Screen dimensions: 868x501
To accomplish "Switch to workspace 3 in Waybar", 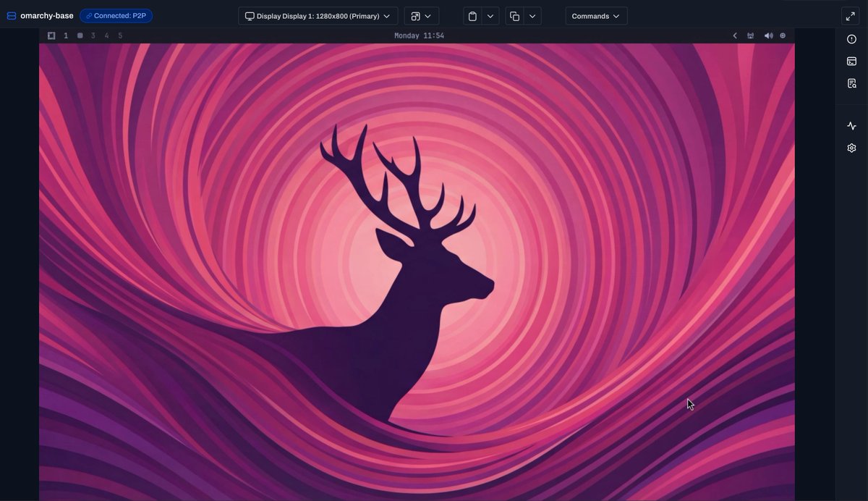I will tap(93, 35).
